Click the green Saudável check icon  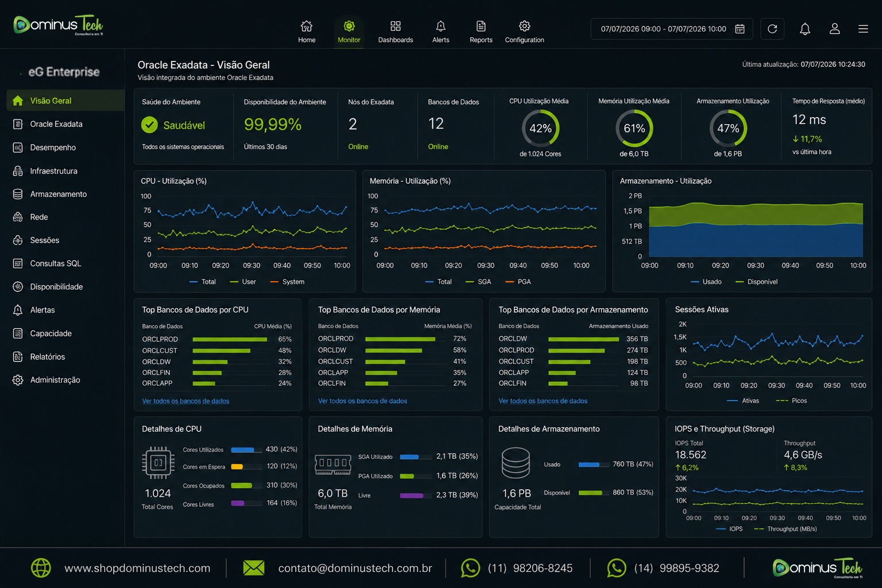[x=149, y=125]
